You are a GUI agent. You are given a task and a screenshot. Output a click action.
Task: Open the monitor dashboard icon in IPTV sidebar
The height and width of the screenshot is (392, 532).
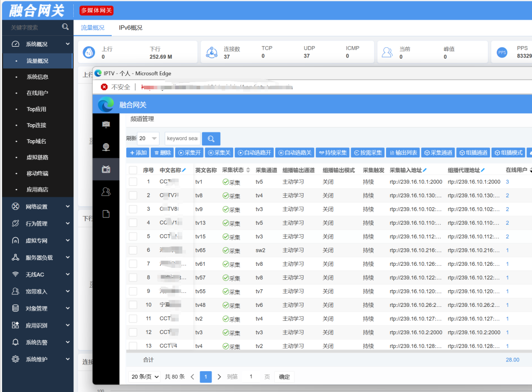click(x=106, y=125)
